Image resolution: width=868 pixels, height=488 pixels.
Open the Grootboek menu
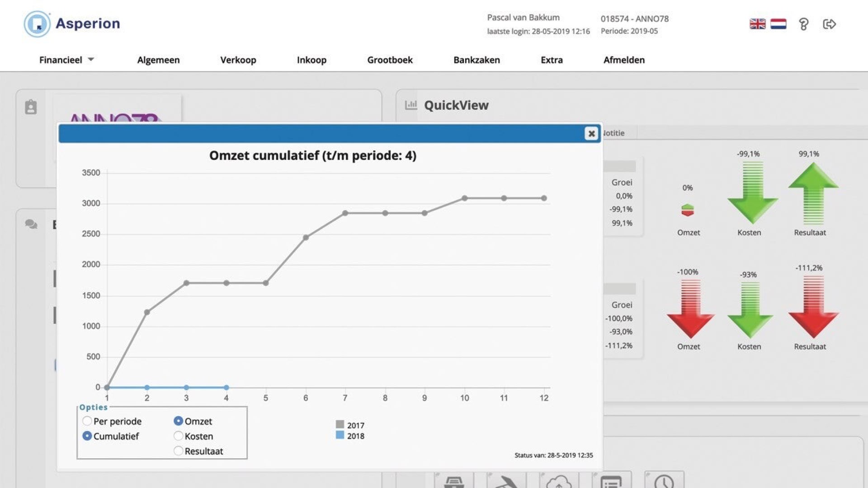tap(390, 60)
